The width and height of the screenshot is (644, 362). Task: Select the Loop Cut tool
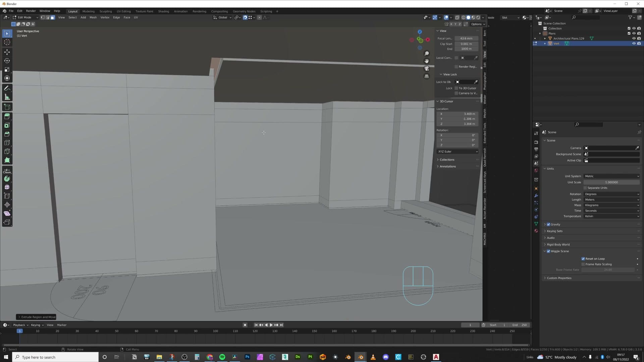7,143
